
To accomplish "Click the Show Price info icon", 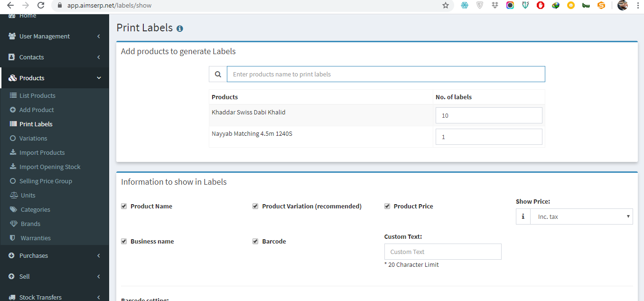I will [523, 216].
